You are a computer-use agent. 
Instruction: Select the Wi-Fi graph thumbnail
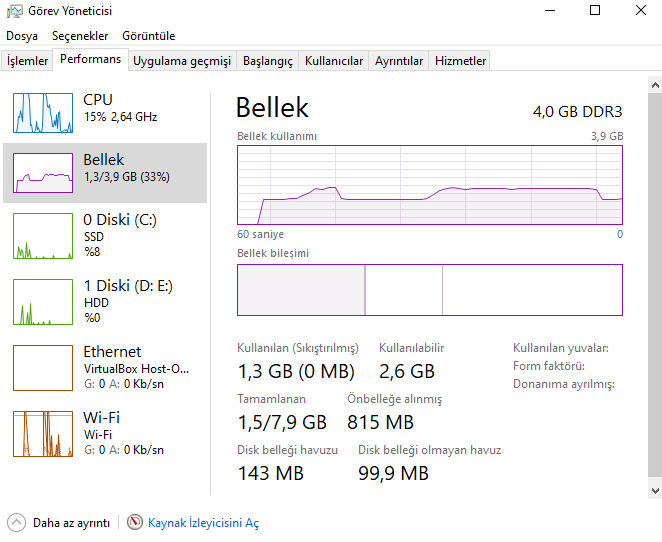click(43, 433)
